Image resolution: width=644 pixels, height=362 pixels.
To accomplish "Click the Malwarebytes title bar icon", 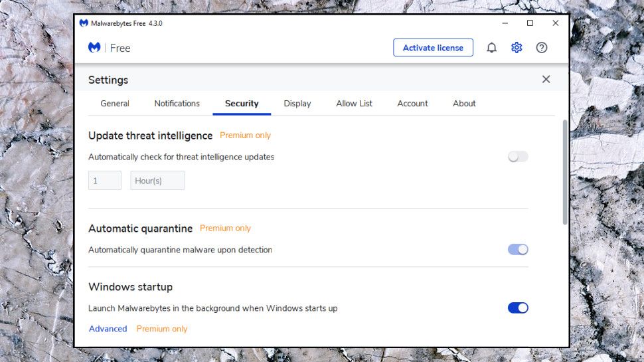I will [x=84, y=23].
